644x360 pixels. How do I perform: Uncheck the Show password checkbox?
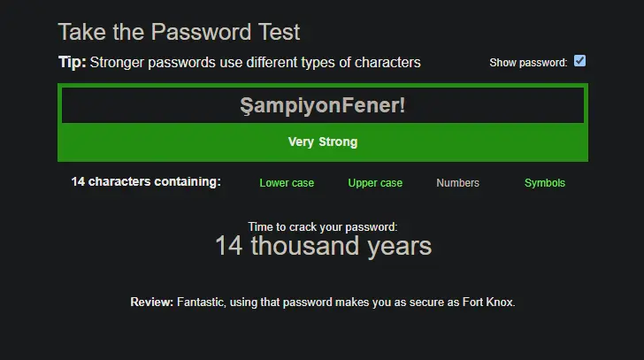(x=579, y=61)
